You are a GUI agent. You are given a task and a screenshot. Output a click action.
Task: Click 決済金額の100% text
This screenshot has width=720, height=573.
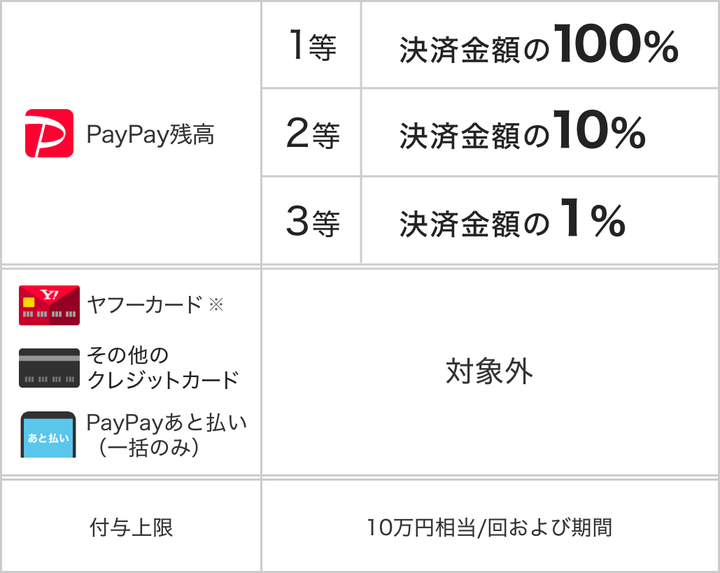click(x=538, y=47)
